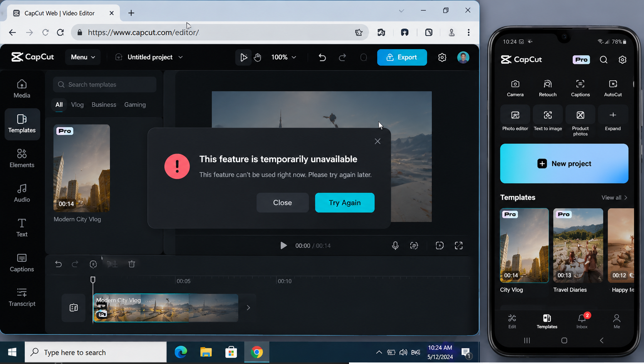Toggle fullscreen preview
The height and width of the screenshot is (364, 644).
[459, 246]
